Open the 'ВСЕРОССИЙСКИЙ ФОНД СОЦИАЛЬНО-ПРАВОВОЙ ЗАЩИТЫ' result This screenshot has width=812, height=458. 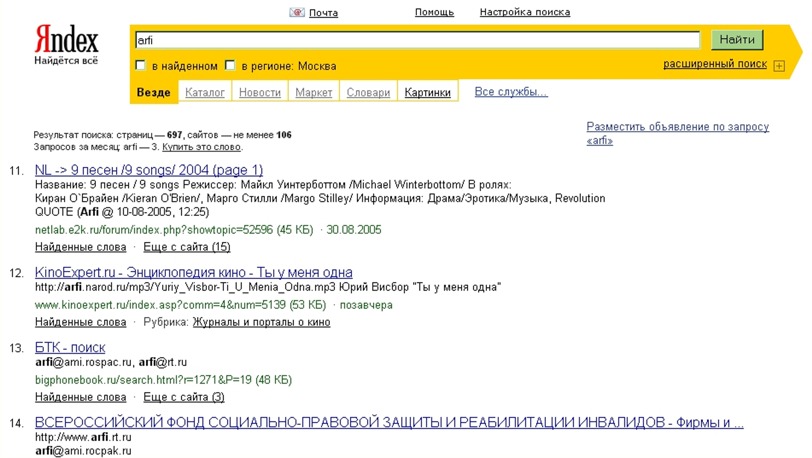pos(389,423)
